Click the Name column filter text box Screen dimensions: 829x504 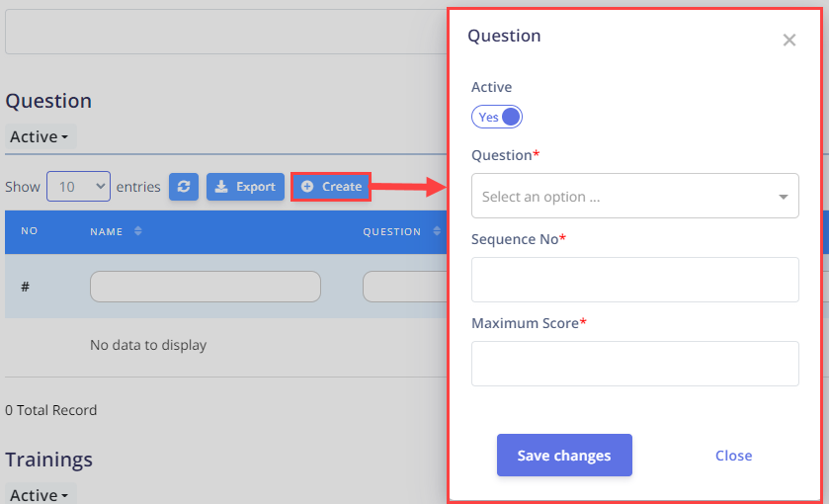pyautogui.click(x=206, y=287)
